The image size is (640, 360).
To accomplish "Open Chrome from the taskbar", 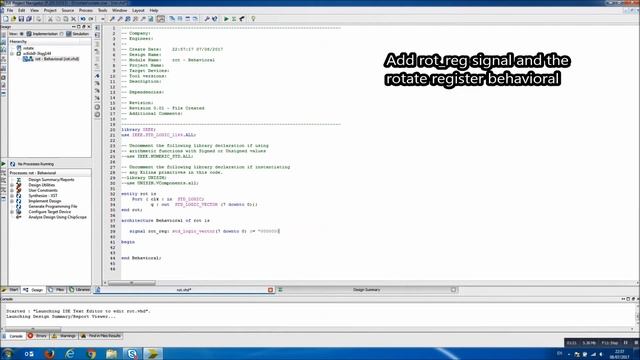I will click(x=91, y=353).
